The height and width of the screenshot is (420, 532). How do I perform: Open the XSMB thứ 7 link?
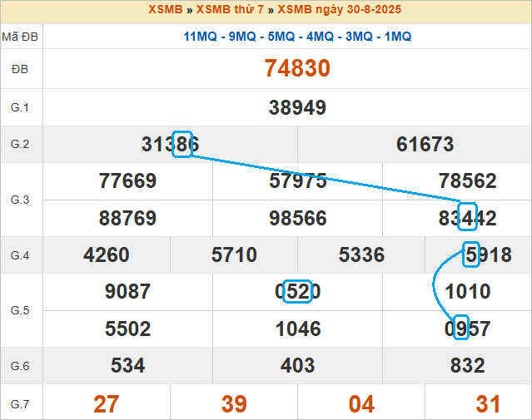(x=230, y=9)
